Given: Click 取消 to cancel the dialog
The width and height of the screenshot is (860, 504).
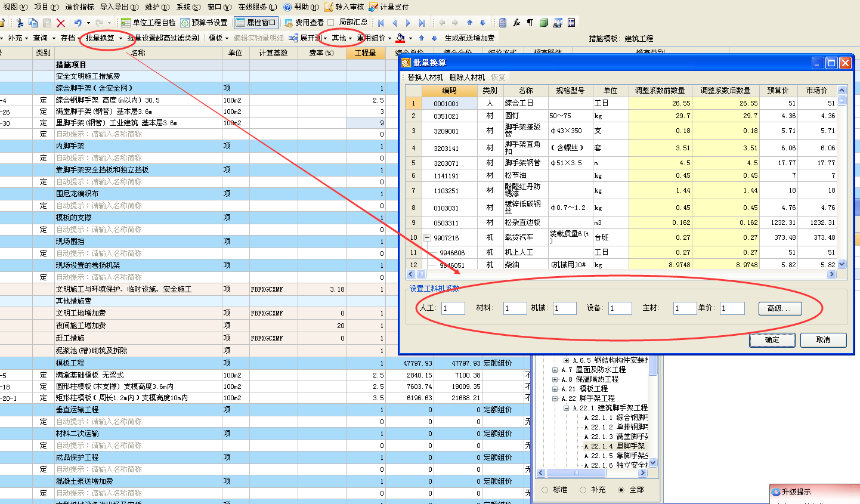Looking at the screenshot, I should [x=823, y=340].
